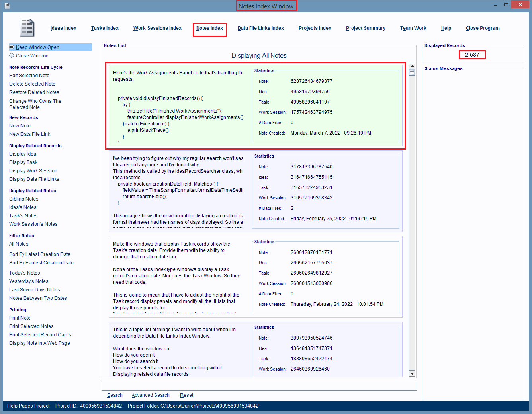
Task: Click Display Work Session link
Action: tap(33, 171)
